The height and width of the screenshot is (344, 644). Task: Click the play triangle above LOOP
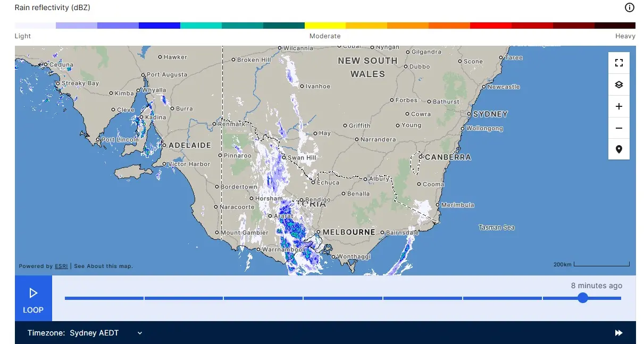tap(34, 292)
